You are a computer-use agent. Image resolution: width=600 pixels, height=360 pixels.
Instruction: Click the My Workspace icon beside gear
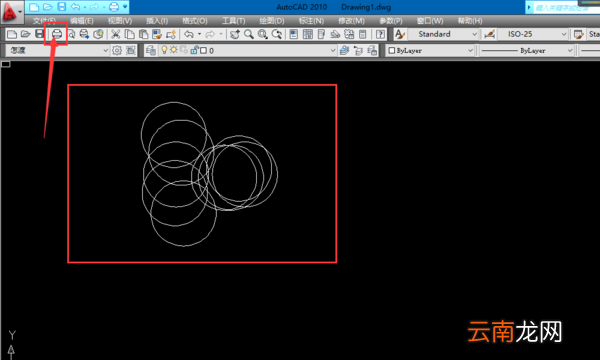pos(130,50)
